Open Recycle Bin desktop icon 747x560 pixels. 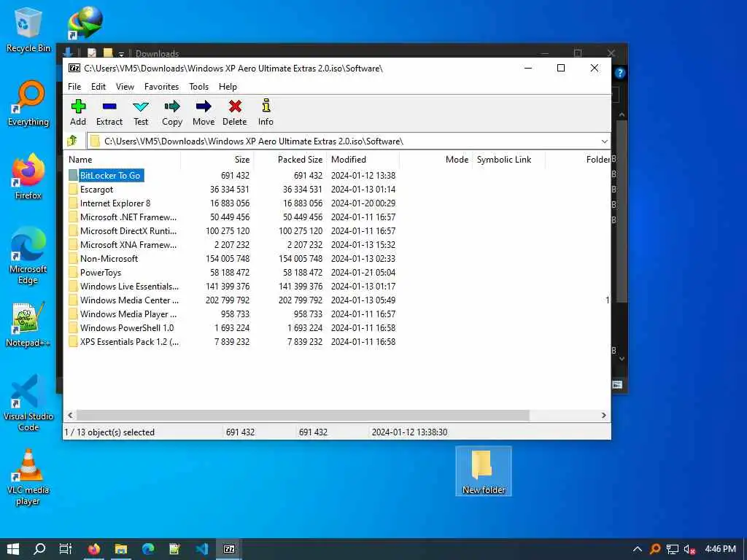[28, 29]
